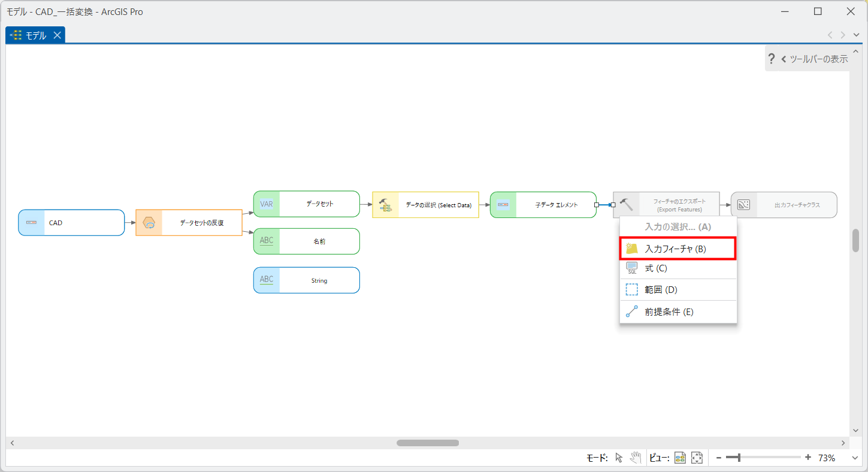The height and width of the screenshot is (472, 868).
Task: Click the zoom slider handle
Action: pyautogui.click(x=739, y=458)
